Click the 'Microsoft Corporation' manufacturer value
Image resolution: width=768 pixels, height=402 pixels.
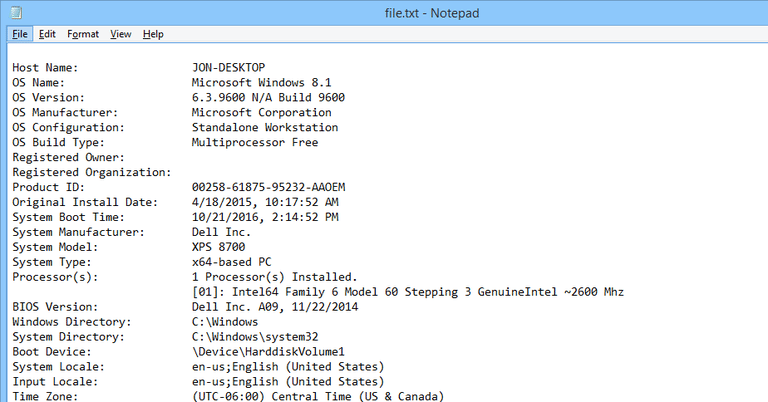click(262, 112)
